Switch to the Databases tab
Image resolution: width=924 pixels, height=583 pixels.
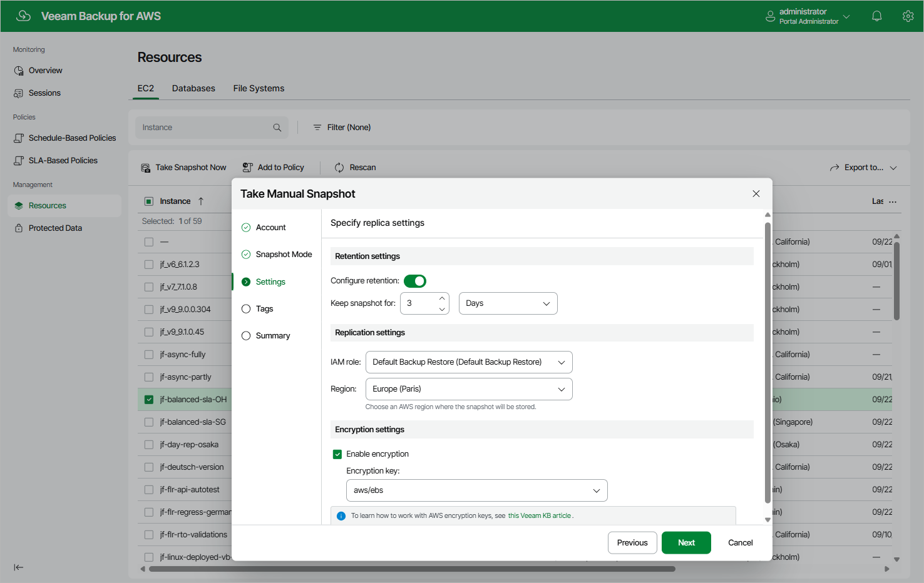(193, 88)
